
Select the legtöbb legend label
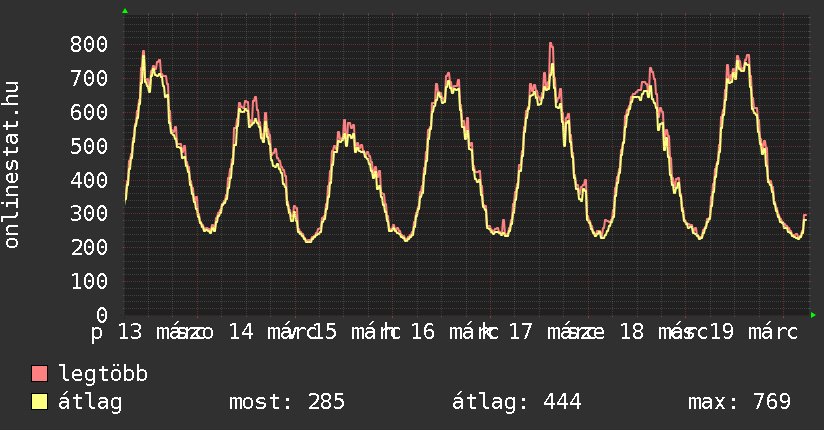click(103, 374)
